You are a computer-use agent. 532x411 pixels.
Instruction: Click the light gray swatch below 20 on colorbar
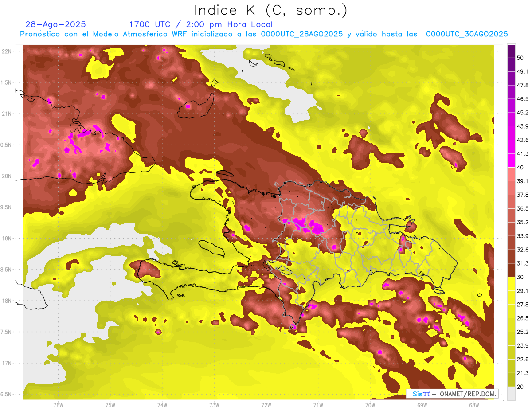(x=511, y=393)
